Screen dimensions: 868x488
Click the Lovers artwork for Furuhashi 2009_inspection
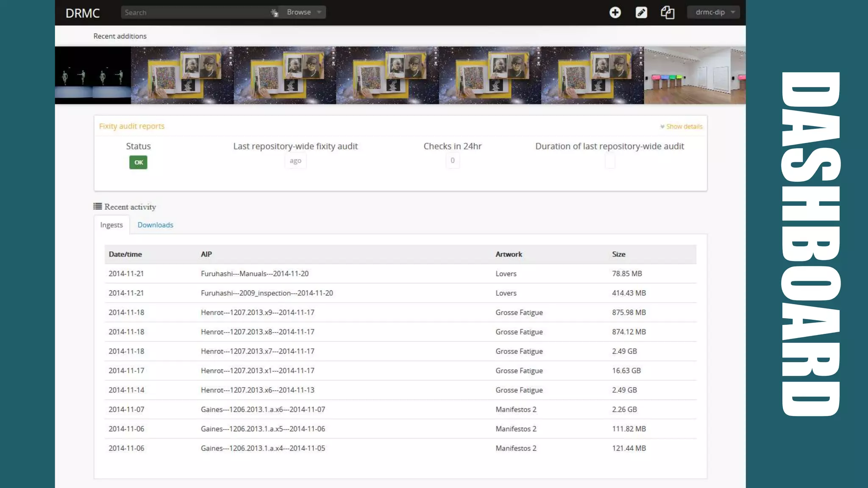point(506,293)
